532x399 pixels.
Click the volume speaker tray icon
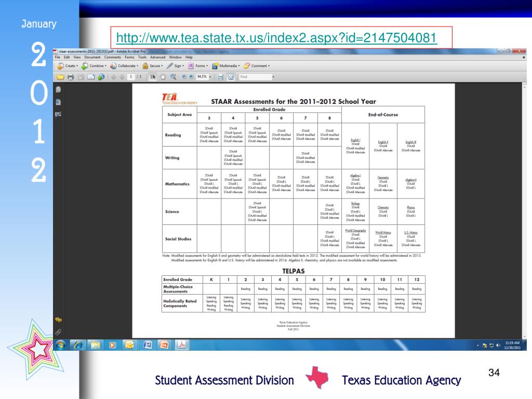pyautogui.click(x=498, y=345)
